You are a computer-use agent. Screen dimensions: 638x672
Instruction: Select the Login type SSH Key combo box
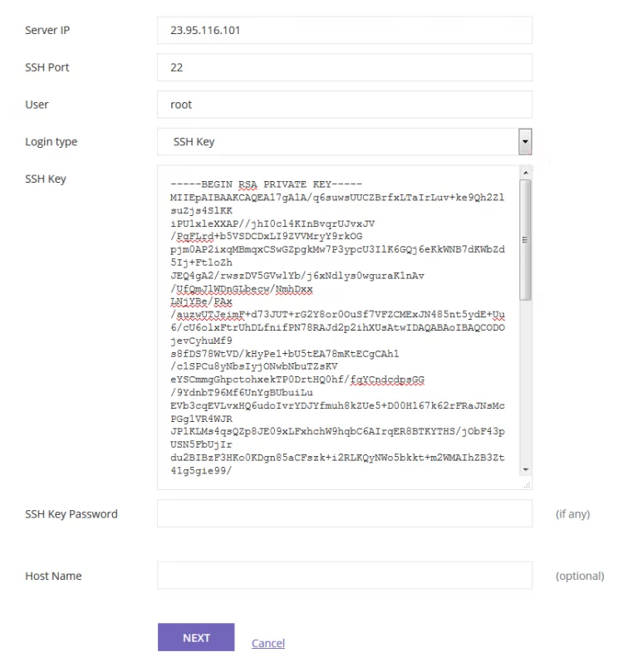[345, 142]
